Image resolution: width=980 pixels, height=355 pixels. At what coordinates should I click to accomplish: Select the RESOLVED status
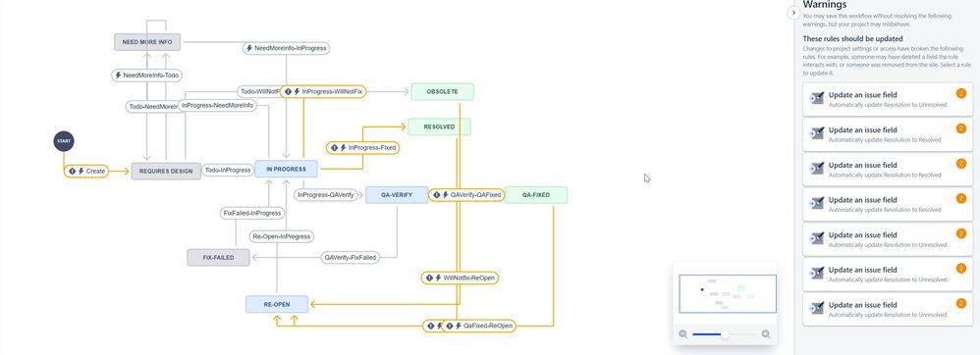[x=439, y=127]
